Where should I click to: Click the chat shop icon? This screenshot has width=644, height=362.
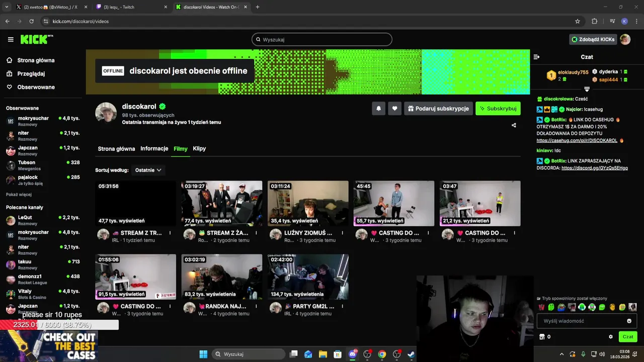click(542, 337)
